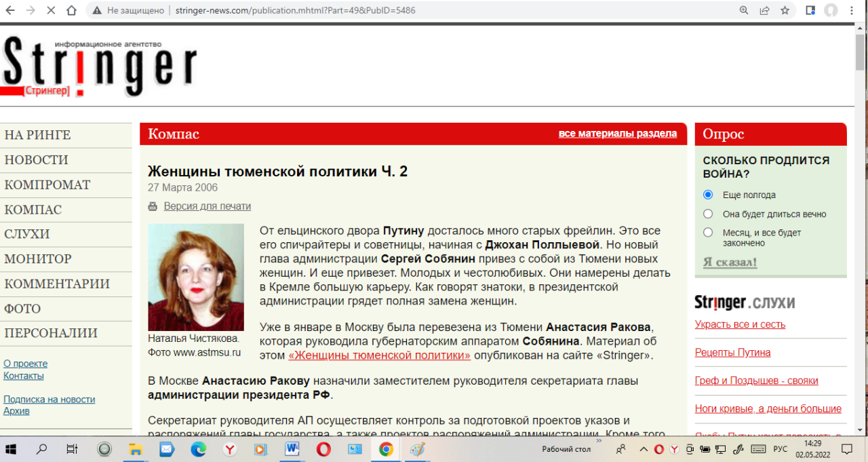Open the НОВОСТИ section
868x462 pixels.
pos(36,160)
